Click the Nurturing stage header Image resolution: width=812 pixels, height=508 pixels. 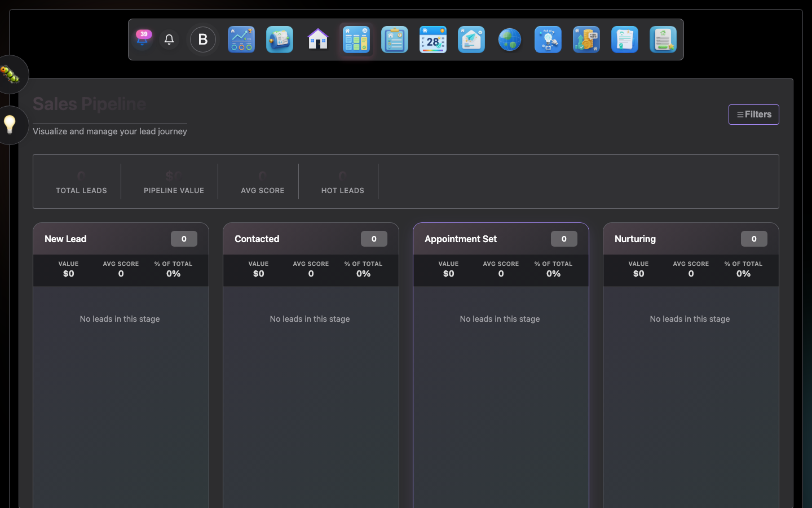coord(635,239)
